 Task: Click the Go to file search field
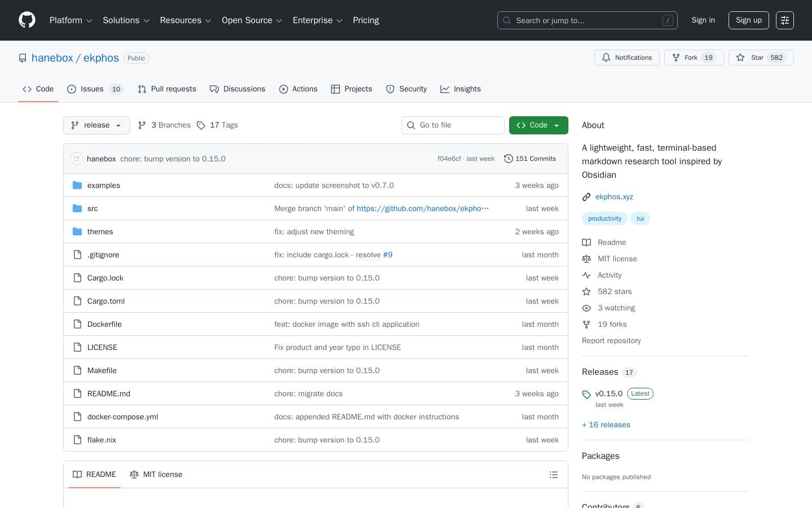453,125
